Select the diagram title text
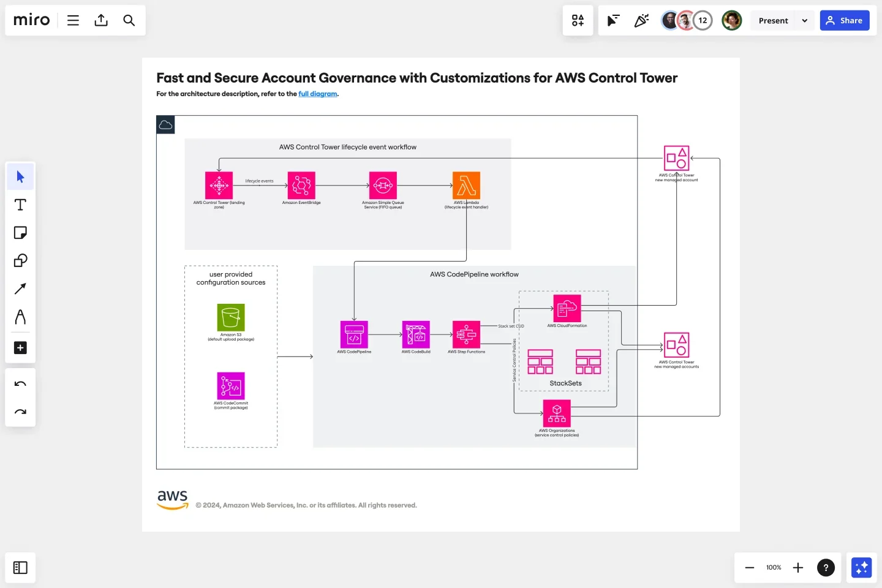The width and height of the screenshot is (882, 588). click(417, 78)
